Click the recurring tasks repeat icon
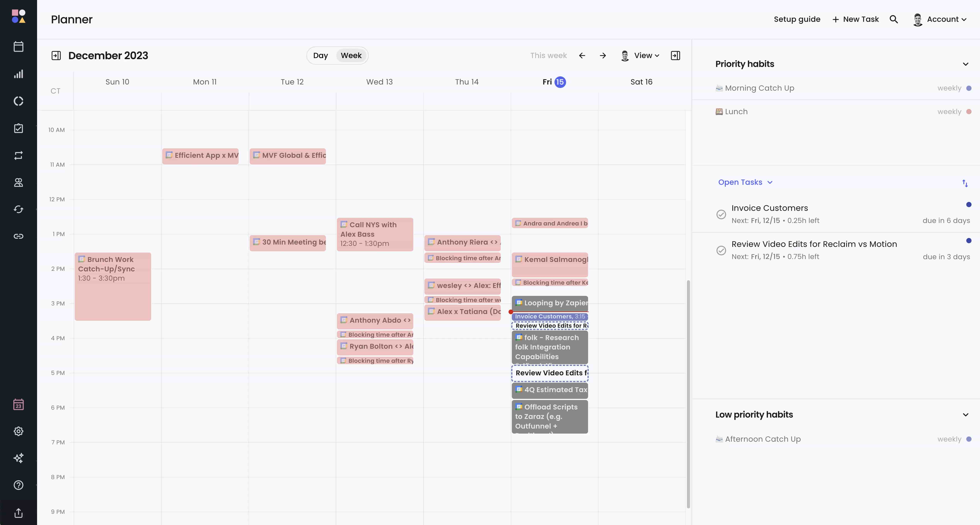Screen dimensions: 980x525 [x=18, y=155]
